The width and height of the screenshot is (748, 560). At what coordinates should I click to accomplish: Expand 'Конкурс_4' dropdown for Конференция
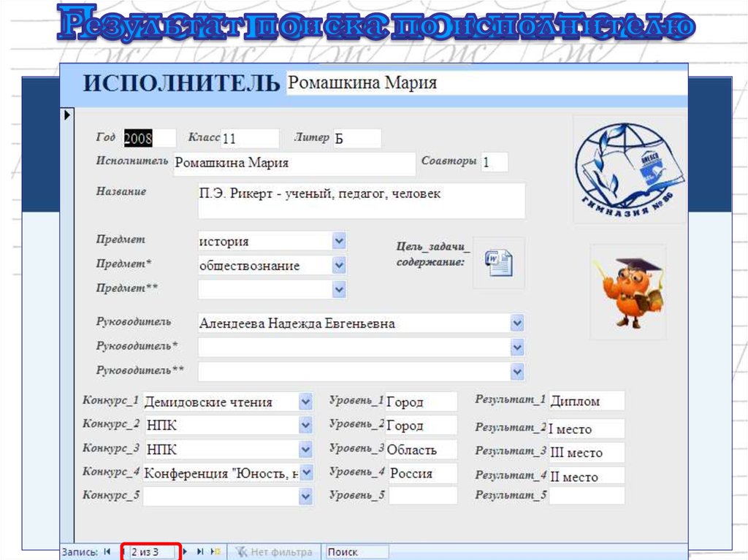coord(306,472)
